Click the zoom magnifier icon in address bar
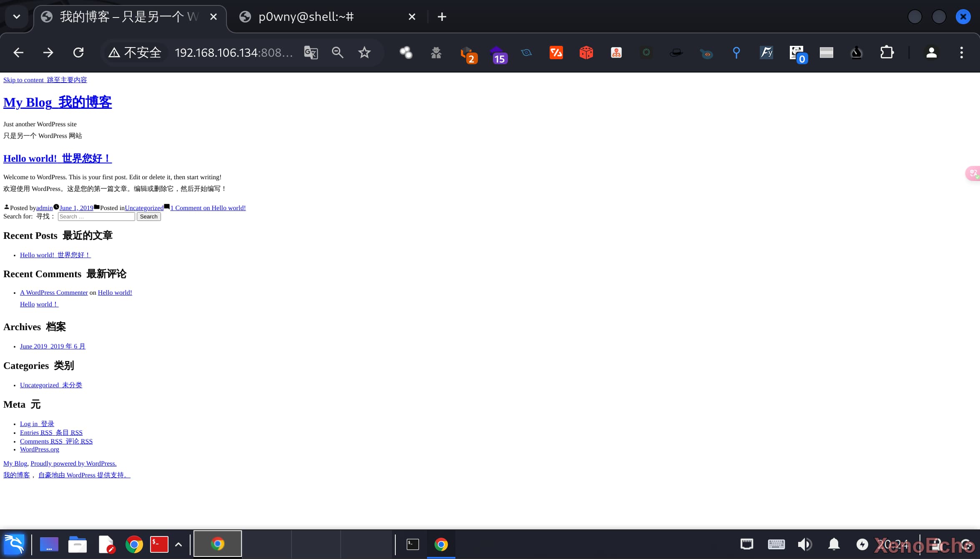980x559 pixels. [337, 53]
